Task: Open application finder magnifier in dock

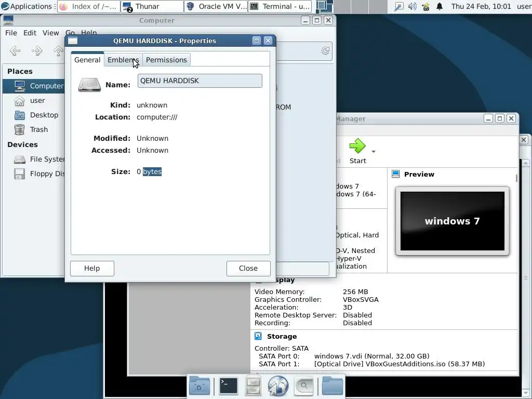Action: tap(303, 386)
